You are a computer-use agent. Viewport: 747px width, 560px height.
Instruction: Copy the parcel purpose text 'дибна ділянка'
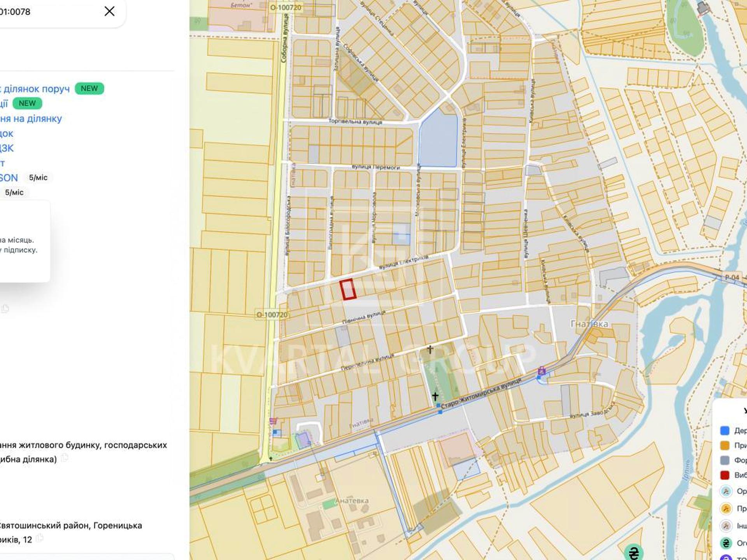click(x=64, y=458)
